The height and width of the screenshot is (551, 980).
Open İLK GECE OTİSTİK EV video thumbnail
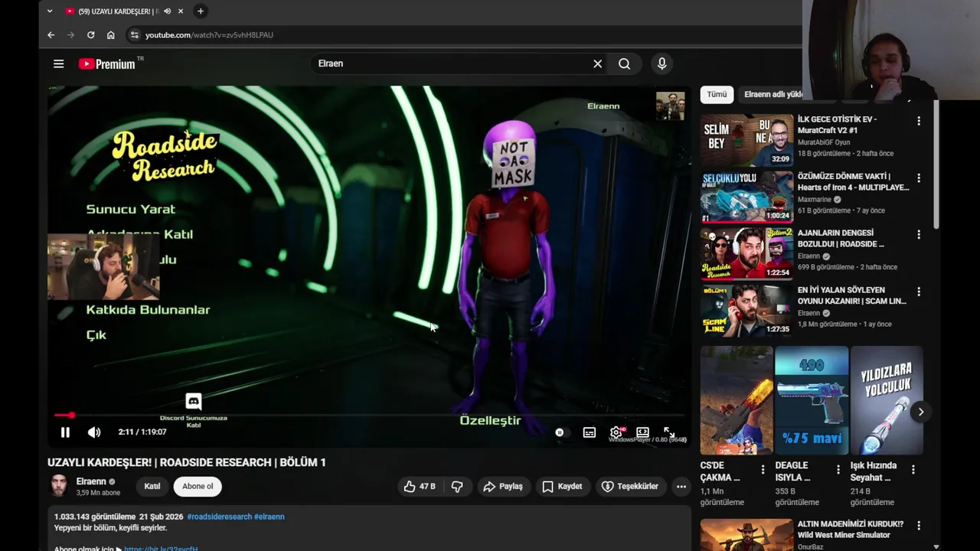tap(746, 140)
